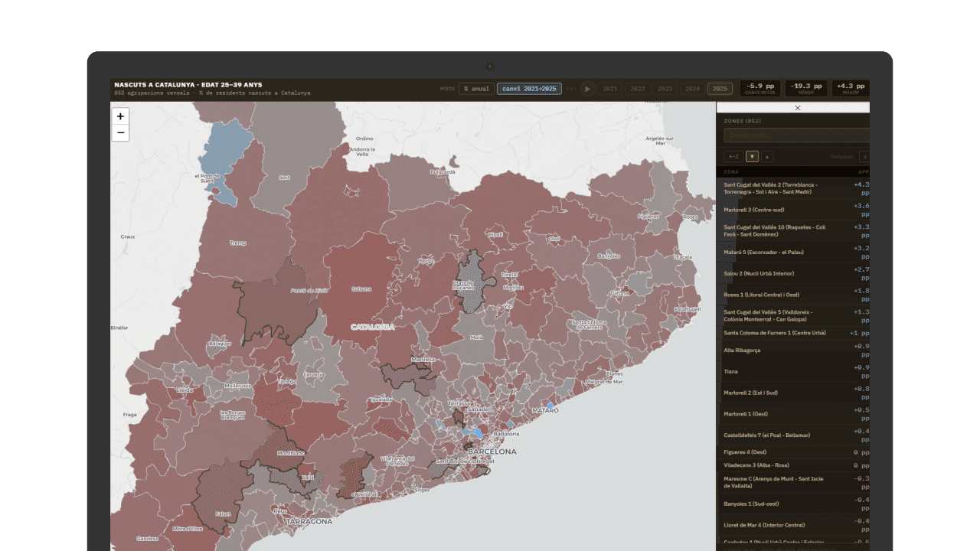Toggle the Comparar option
Screen dimensions: 980x551
pyautogui.click(x=864, y=157)
